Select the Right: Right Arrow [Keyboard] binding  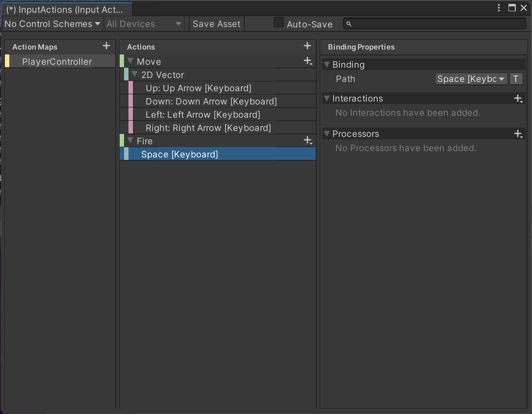(x=218, y=128)
